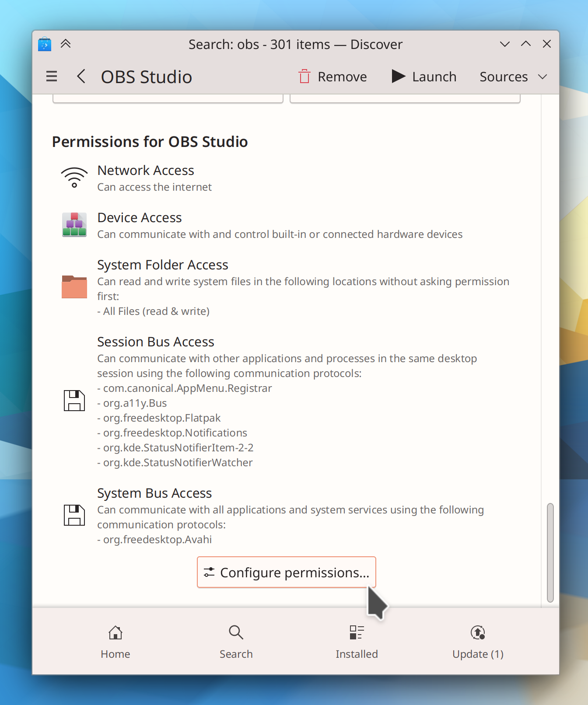This screenshot has width=588, height=705.
Task: Click the Permissions for OBS Studio heading
Action: point(150,142)
